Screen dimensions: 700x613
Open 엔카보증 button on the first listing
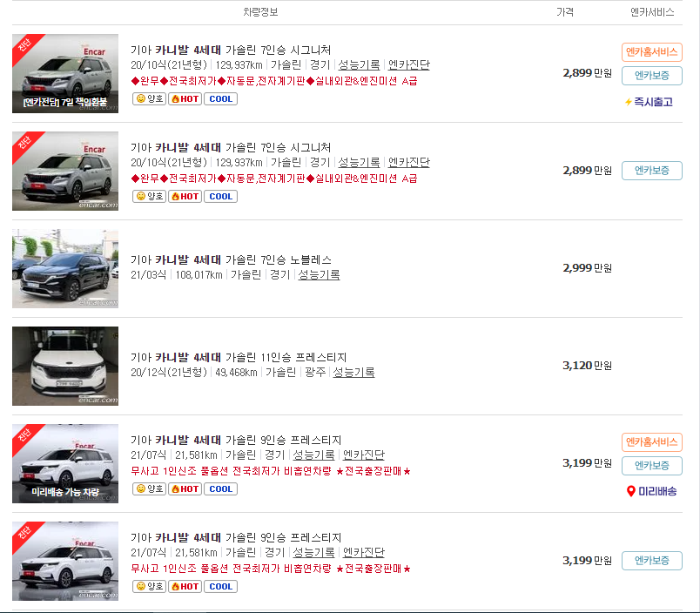coord(650,75)
